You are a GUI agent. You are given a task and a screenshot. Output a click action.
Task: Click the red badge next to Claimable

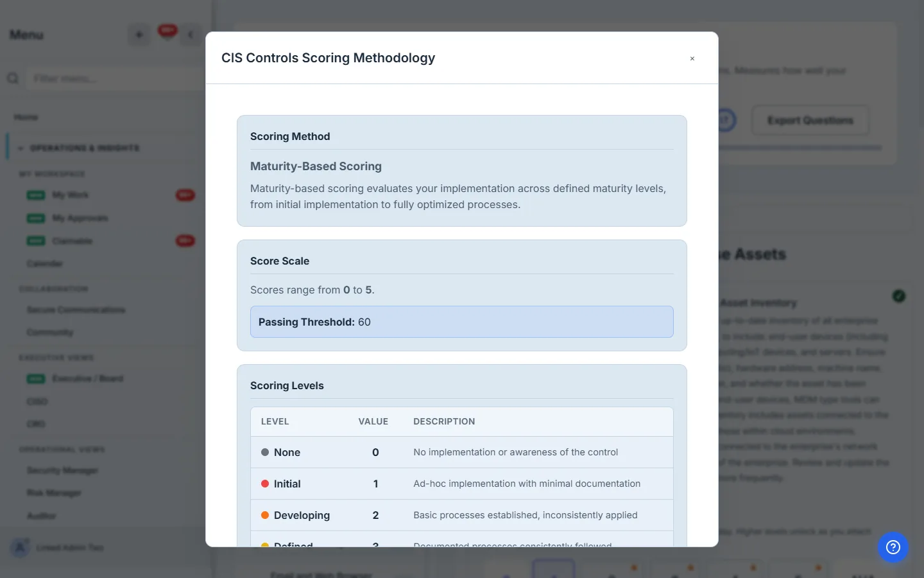point(185,241)
